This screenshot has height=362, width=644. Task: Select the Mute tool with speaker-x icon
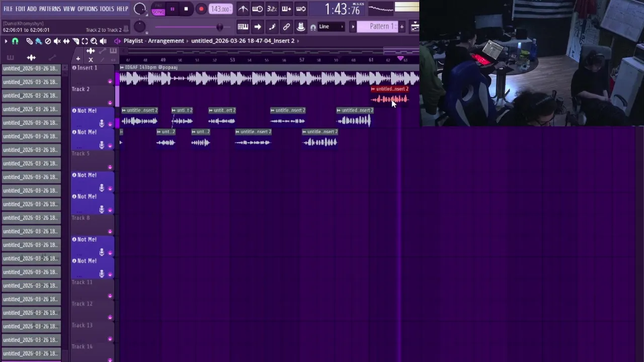coord(57,41)
